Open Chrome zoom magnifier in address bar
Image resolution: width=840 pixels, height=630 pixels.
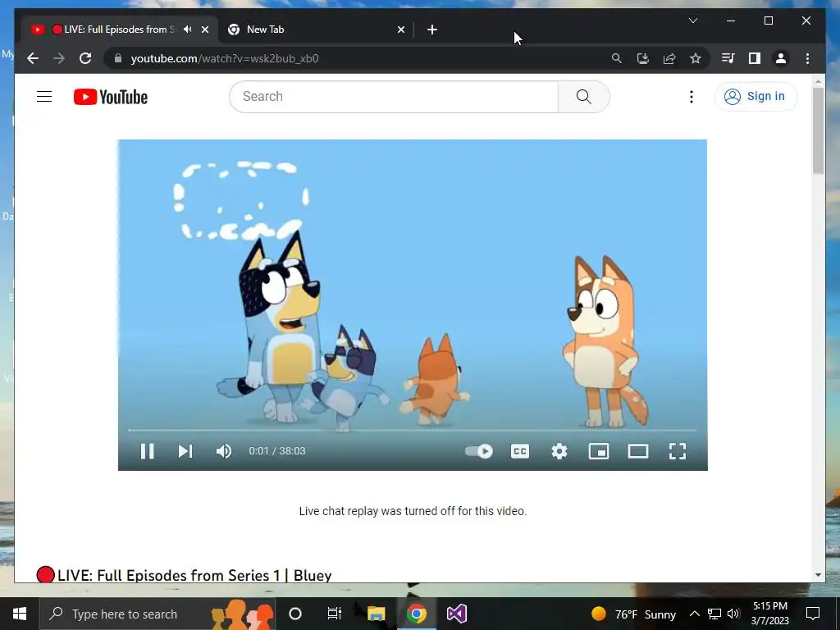click(617, 58)
